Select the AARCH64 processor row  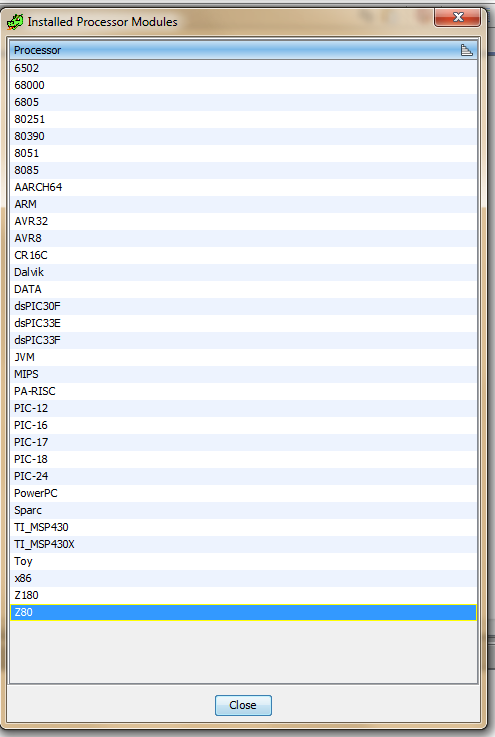tap(243, 187)
